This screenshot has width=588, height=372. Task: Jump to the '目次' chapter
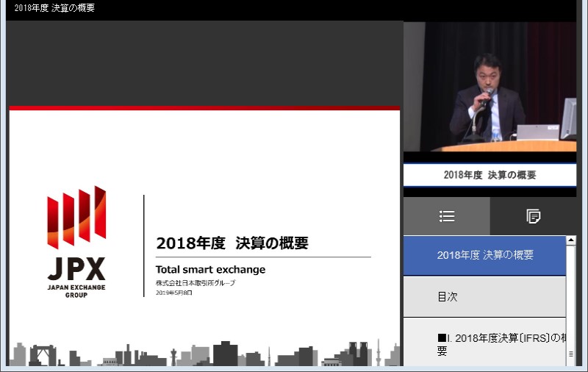484,296
